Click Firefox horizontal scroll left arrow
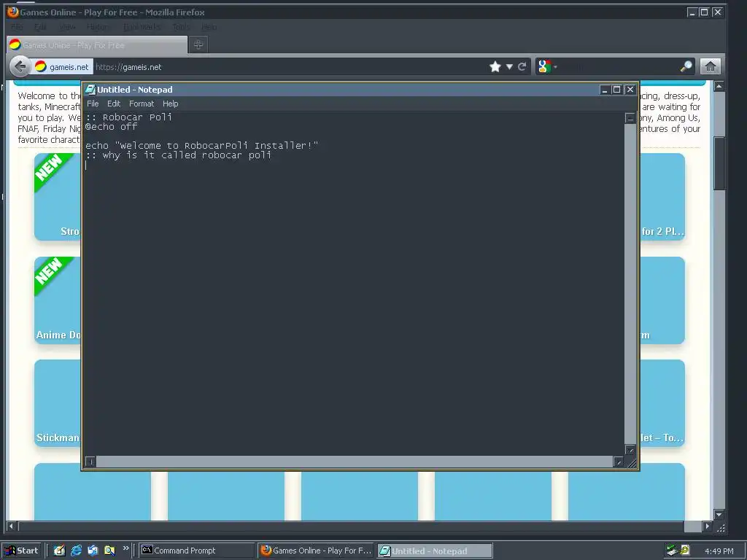The width and height of the screenshot is (747, 560). point(12,526)
